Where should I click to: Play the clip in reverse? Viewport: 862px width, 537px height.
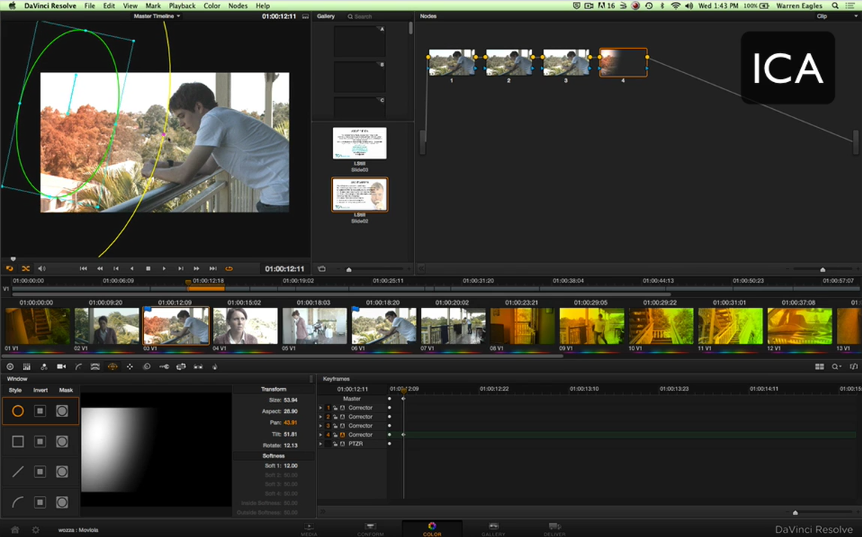point(132,269)
